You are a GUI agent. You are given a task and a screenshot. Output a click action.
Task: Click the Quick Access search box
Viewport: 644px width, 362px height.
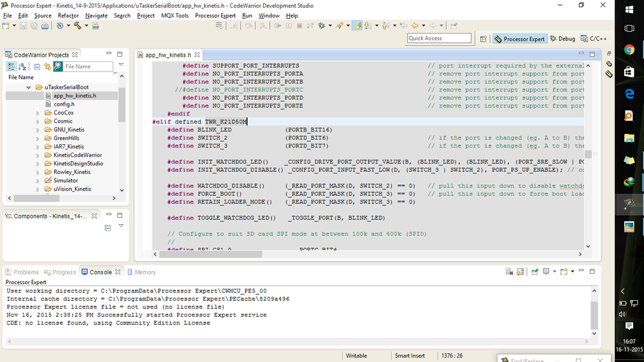click(439, 38)
